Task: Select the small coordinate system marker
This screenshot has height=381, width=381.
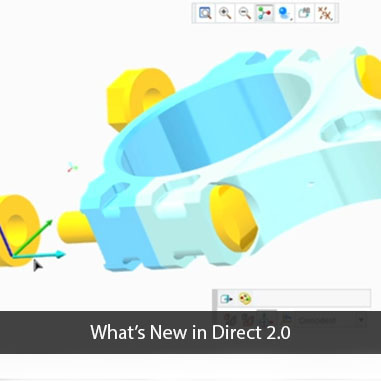Action: coord(72,167)
